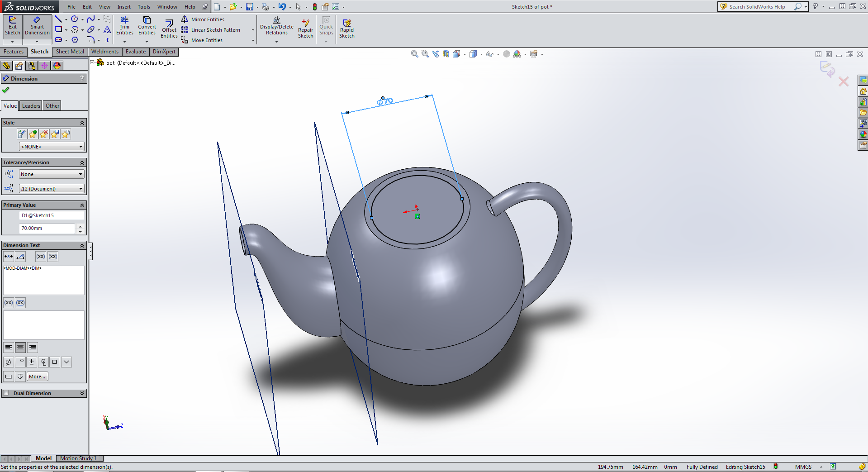Select the Circle sketch tool
The image size is (868, 472).
[75, 19]
